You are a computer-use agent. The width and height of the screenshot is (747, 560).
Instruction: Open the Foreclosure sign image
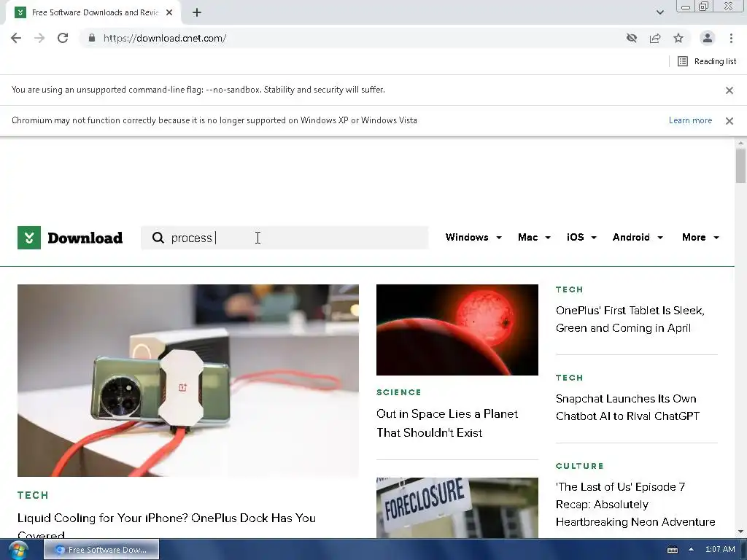point(457,507)
